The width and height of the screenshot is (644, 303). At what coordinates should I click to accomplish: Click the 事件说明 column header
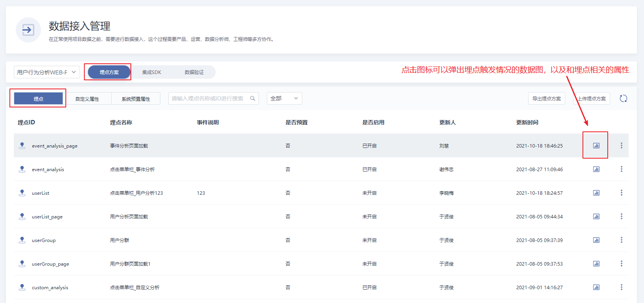[208, 122]
